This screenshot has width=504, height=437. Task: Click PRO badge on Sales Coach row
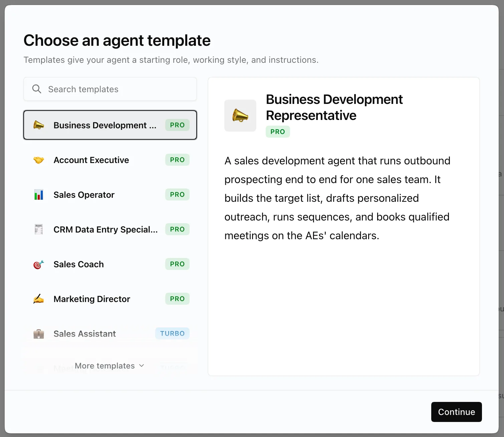pyautogui.click(x=177, y=264)
